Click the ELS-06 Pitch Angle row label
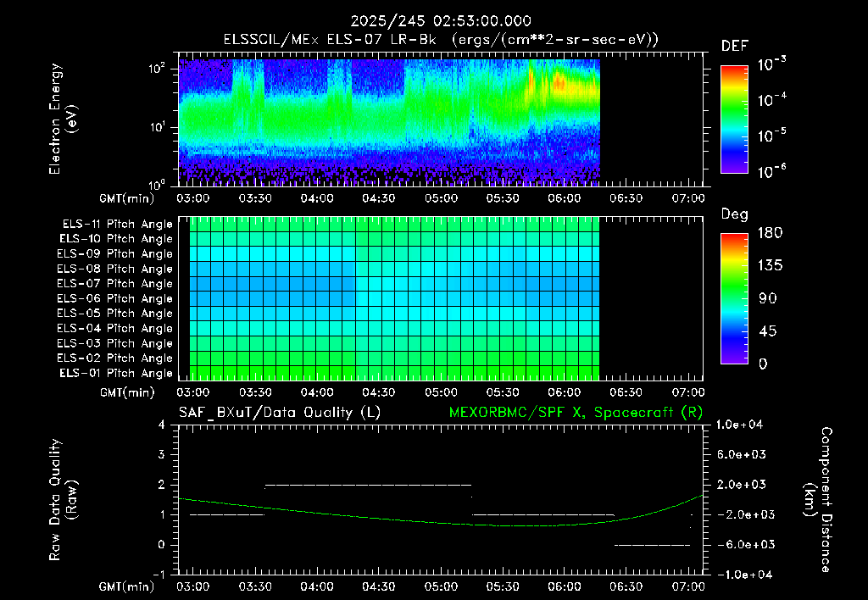 [115, 298]
